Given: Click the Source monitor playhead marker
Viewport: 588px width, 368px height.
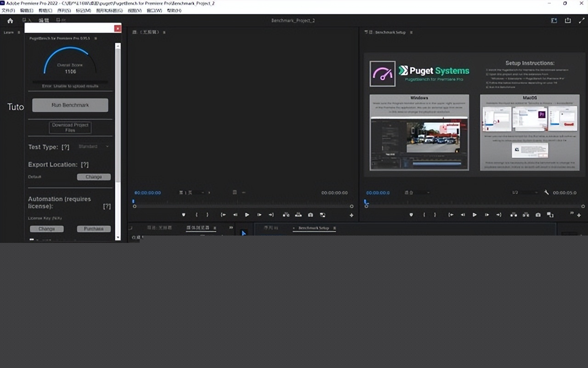Looking at the screenshot, I should [134, 201].
